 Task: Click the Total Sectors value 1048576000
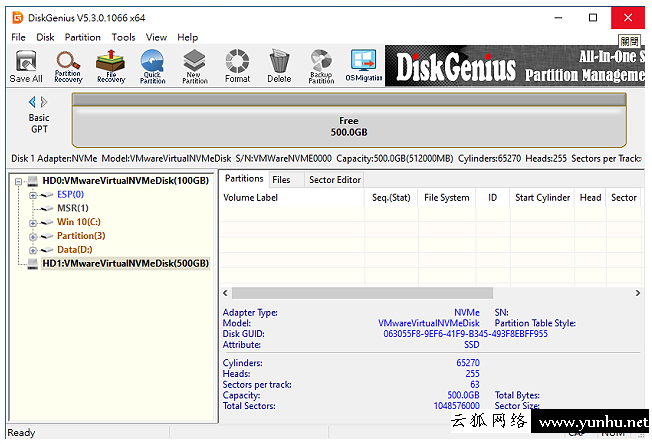(456, 406)
